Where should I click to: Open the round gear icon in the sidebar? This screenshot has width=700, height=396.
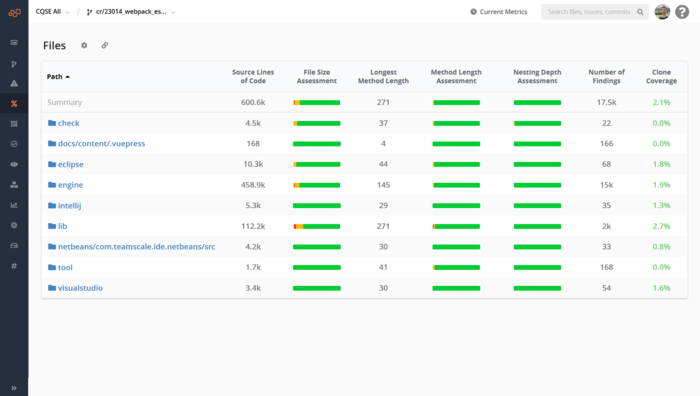point(14,225)
